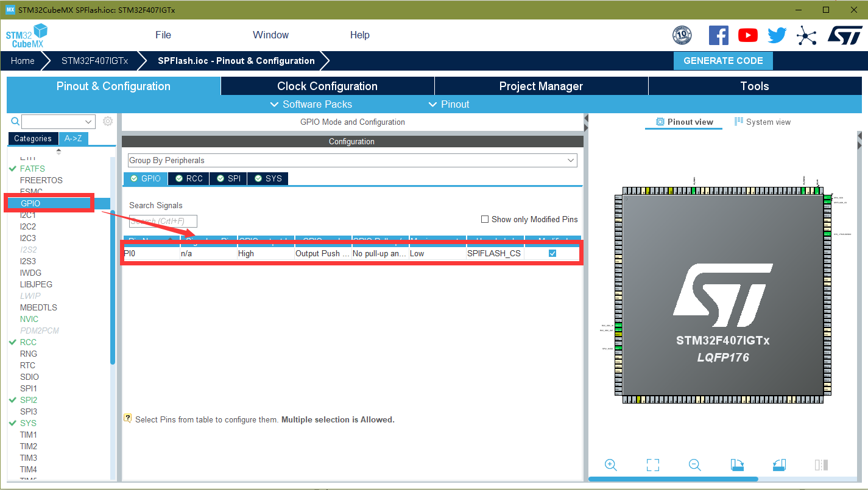Click the search magnifier icon in the sidebar
The height and width of the screenshot is (490, 868).
point(15,121)
